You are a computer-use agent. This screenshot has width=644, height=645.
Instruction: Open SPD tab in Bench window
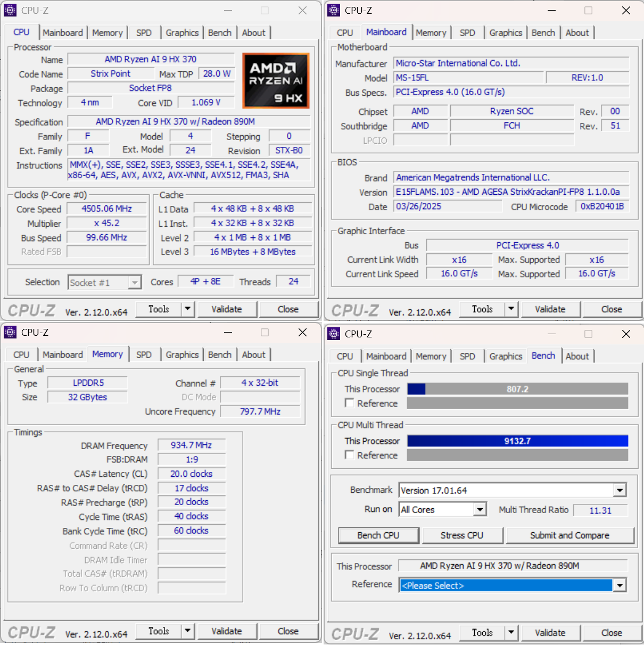point(467,356)
